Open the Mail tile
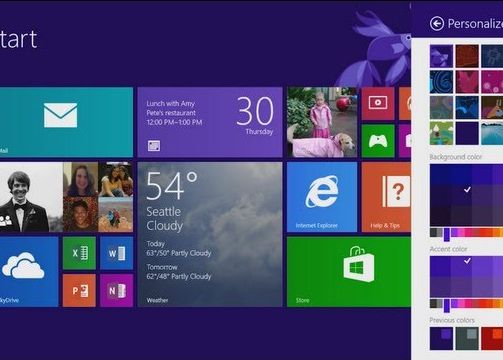Screen dimensions: 503x360 pyautogui.click(x=66, y=122)
